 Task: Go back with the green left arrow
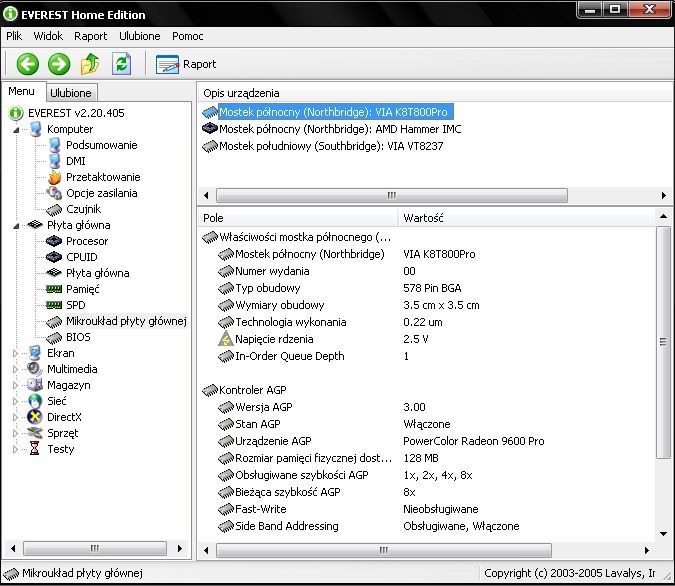point(28,64)
